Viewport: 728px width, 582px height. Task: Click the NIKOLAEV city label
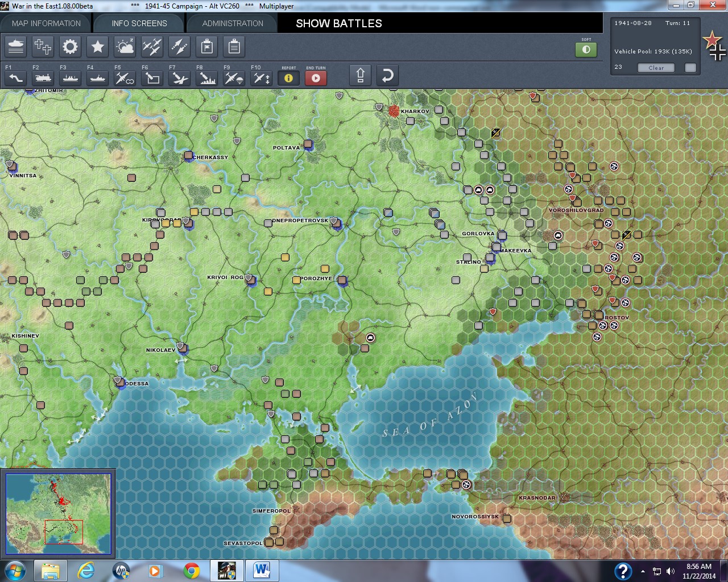click(161, 350)
